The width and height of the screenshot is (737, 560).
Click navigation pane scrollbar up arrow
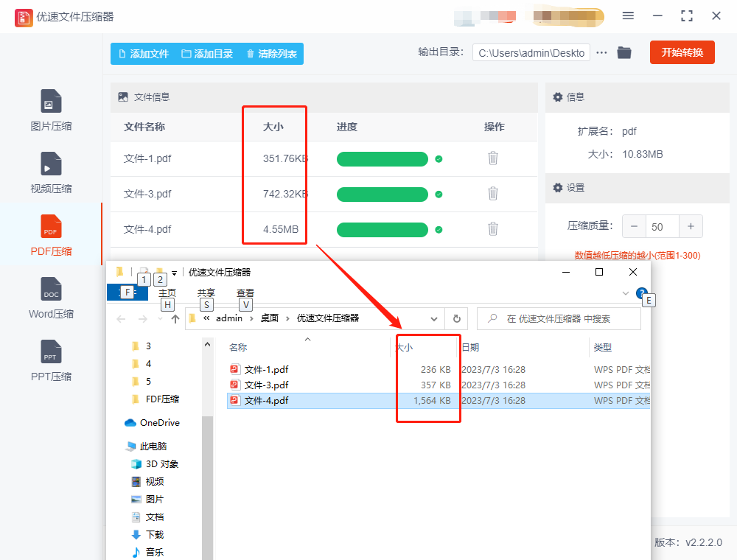tap(207, 344)
